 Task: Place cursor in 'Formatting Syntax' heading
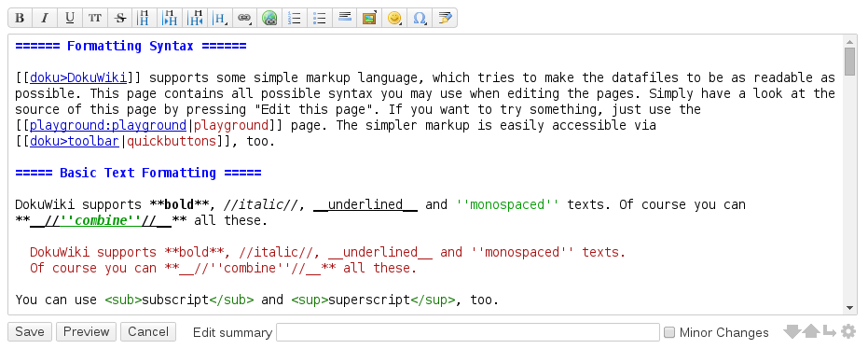pyautogui.click(x=131, y=46)
